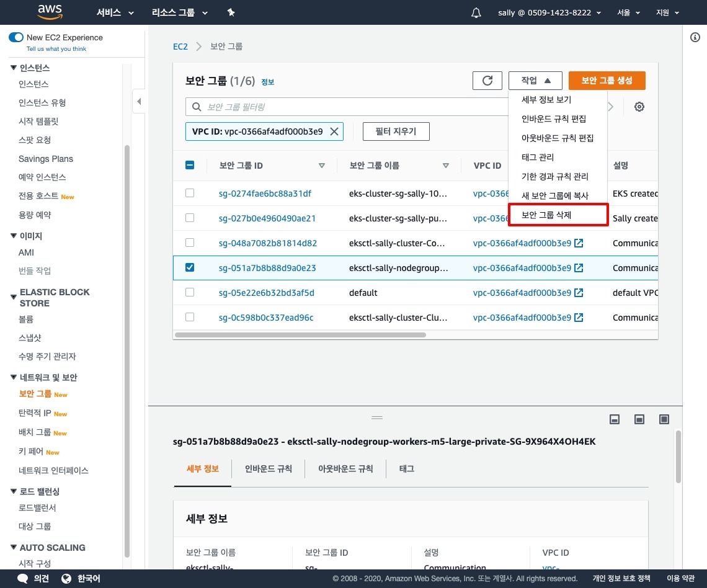Screen dimensions: 707x588
Task: Click the AWS logo home icon
Action: 50,12
